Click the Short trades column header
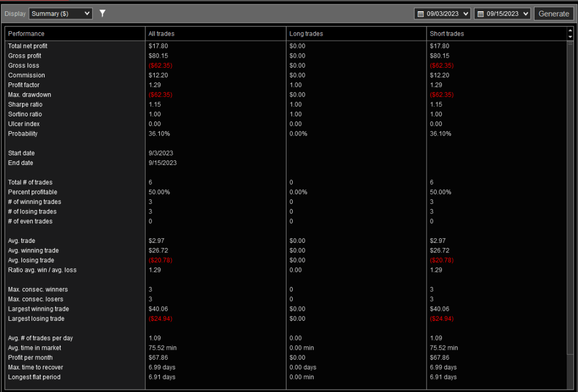This screenshot has width=578, height=392. [x=447, y=34]
